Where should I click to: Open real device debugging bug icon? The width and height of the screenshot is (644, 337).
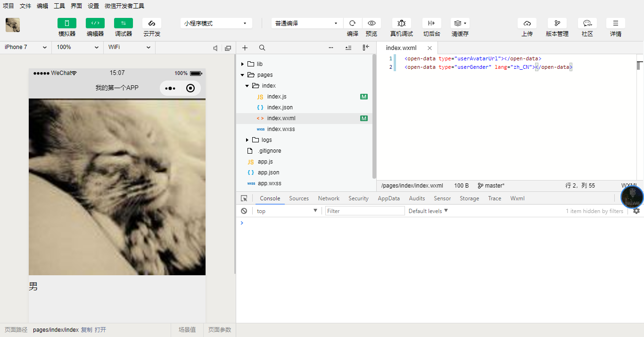(x=401, y=23)
